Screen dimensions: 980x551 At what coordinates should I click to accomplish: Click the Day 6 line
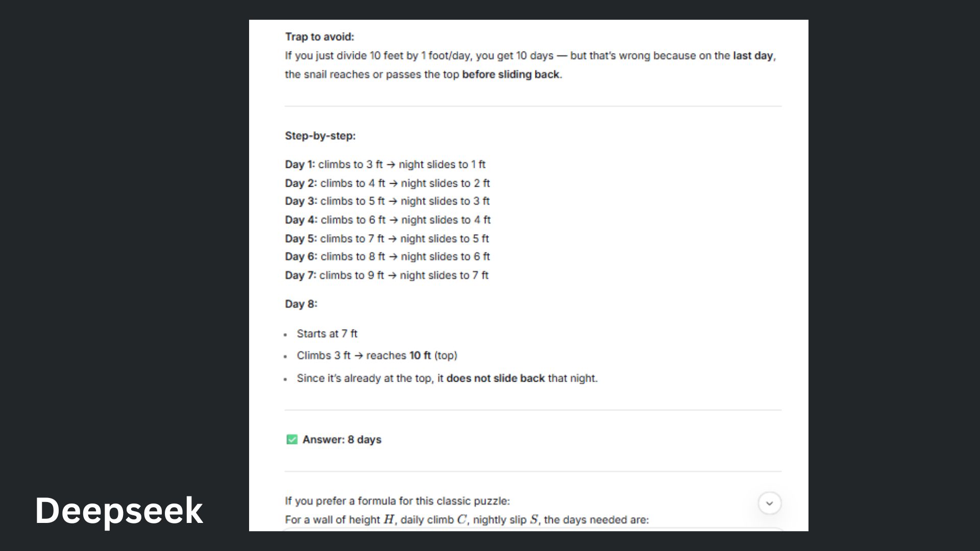pyautogui.click(x=387, y=257)
